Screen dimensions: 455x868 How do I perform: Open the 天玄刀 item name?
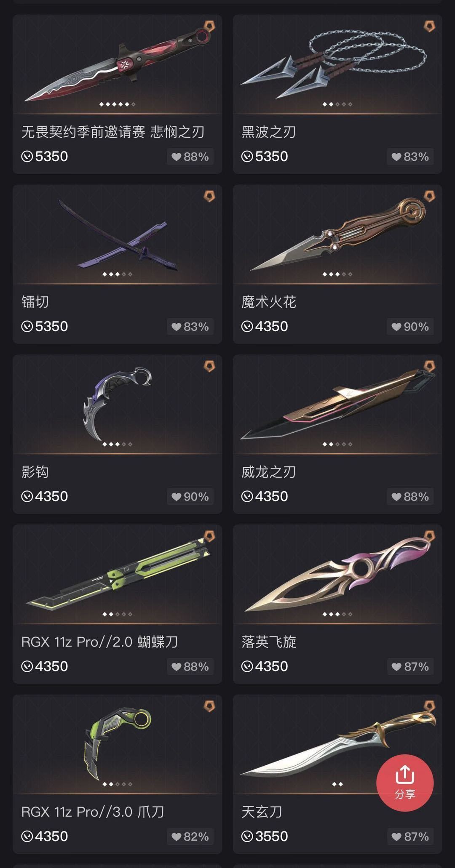(262, 812)
